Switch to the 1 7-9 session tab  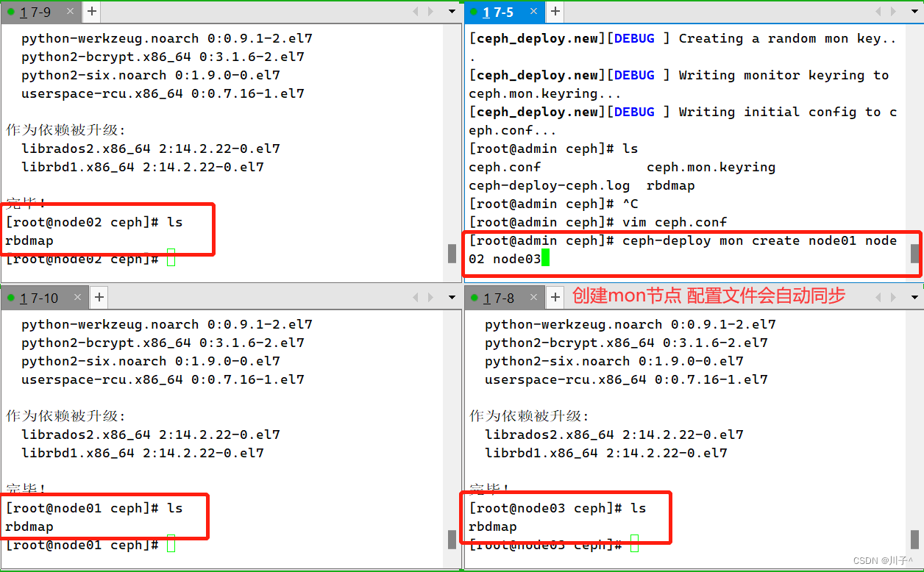[x=40, y=12]
